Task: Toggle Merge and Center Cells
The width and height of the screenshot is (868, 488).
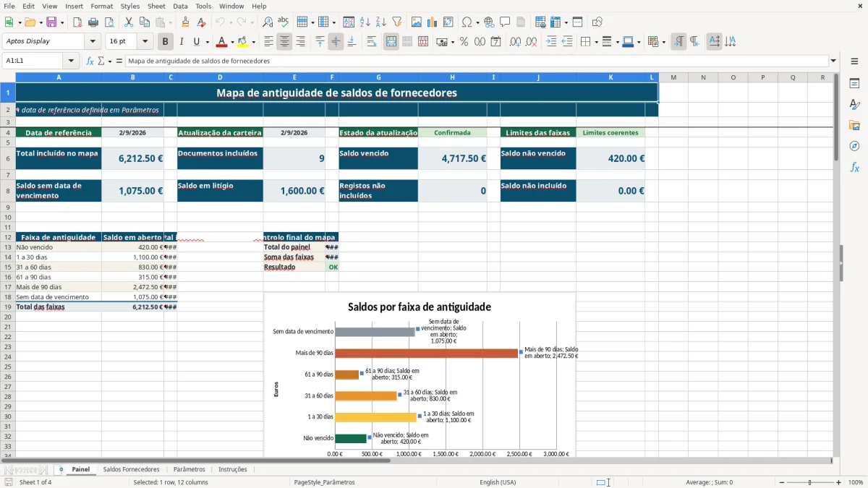Action: point(391,42)
